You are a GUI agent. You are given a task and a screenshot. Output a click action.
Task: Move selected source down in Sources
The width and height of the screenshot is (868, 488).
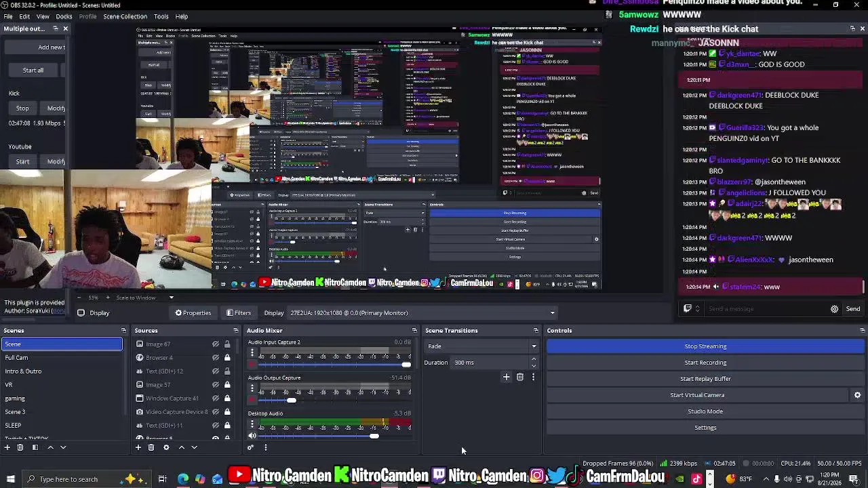194,447
